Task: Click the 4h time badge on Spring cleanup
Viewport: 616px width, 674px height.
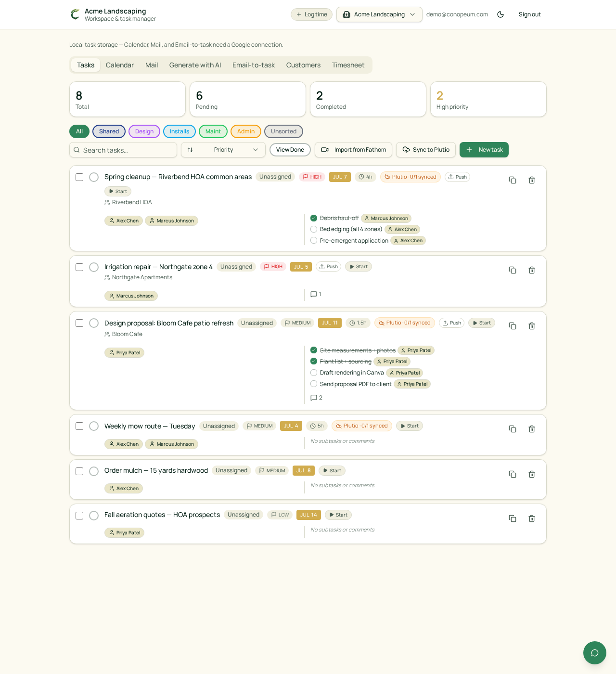Action: [x=365, y=177]
